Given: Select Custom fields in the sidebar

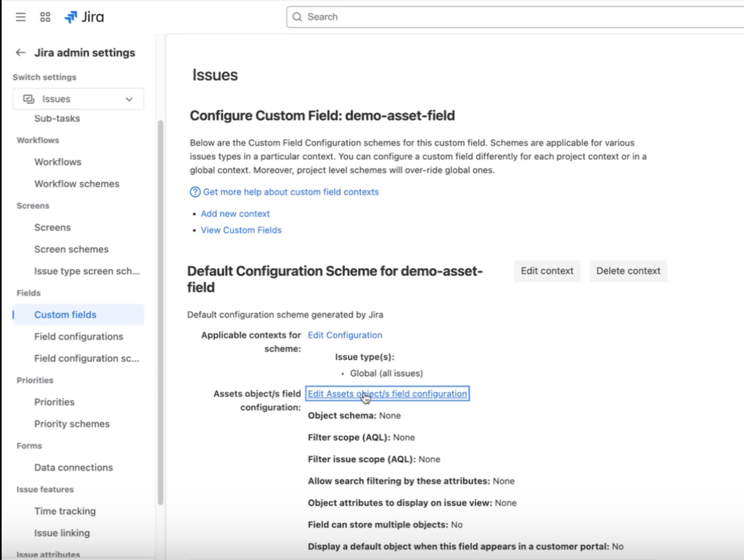Looking at the screenshot, I should click(65, 315).
